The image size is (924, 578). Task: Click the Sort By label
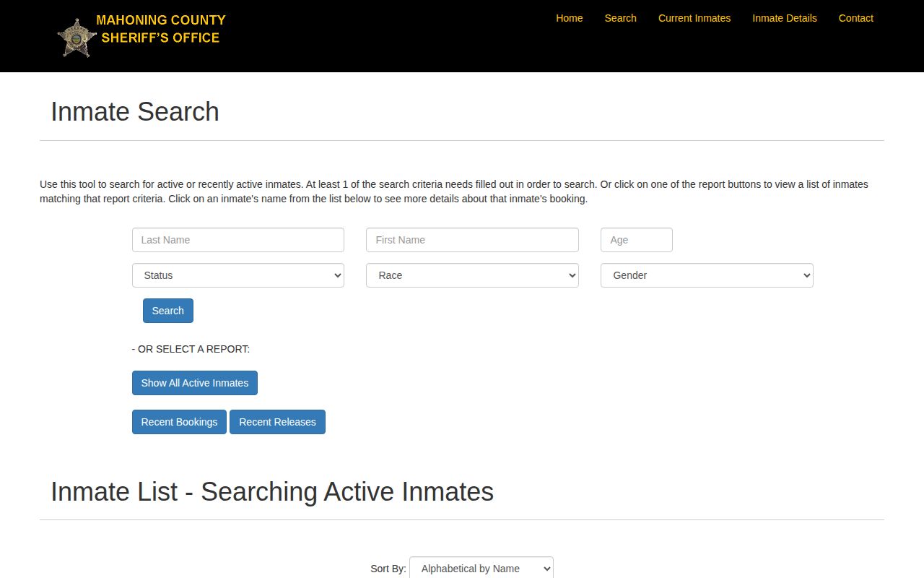(x=388, y=569)
